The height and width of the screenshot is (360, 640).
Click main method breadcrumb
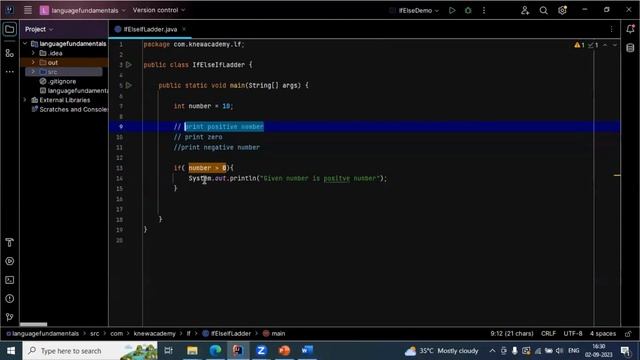click(x=274, y=333)
